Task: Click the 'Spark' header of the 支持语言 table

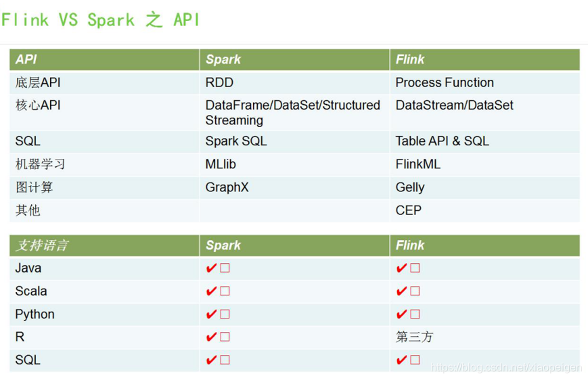Action: tap(223, 245)
